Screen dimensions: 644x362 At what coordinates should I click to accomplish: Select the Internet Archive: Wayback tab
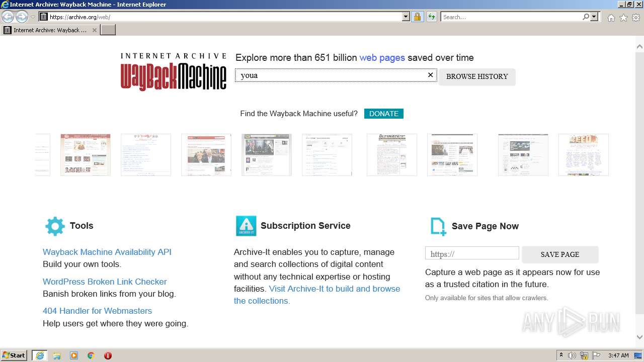tap(49, 30)
